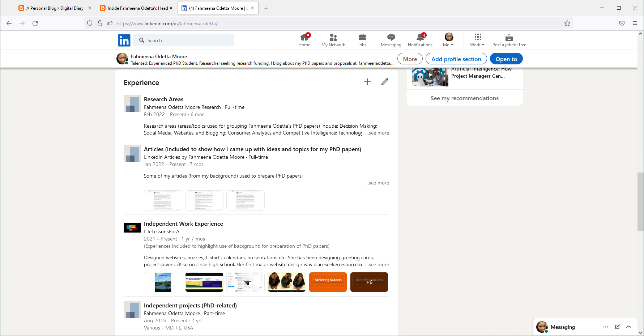
Task: Click the LinkedIn search field
Action: tap(184, 40)
